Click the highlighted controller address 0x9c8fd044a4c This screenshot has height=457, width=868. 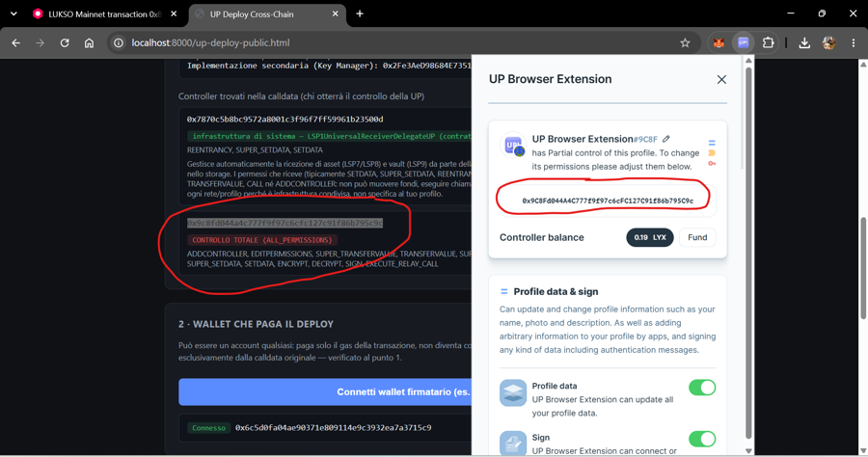coord(285,223)
